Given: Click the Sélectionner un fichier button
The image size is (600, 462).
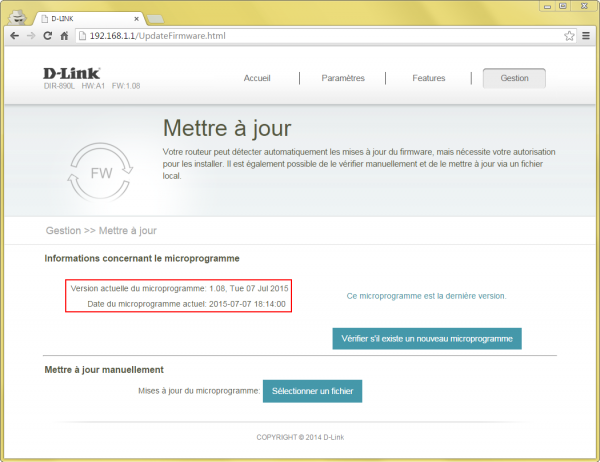Looking at the screenshot, I should pyautogui.click(x=312, y=391).
